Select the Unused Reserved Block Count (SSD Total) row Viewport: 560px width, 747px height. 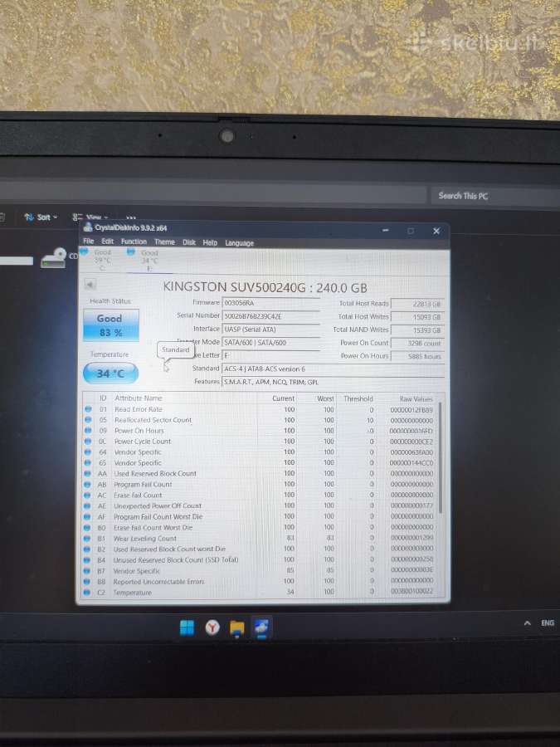260,559
